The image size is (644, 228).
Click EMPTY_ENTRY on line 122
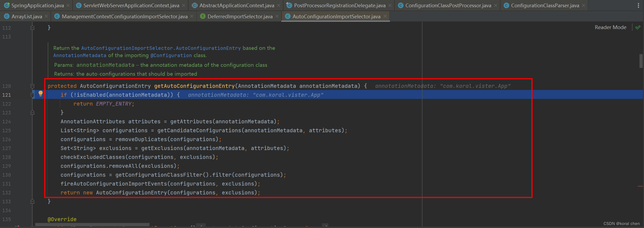(x=114, y=104)
